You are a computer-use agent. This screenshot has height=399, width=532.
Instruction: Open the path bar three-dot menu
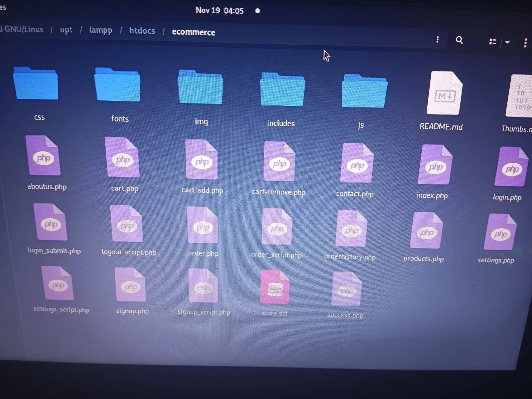click(438, 39)
